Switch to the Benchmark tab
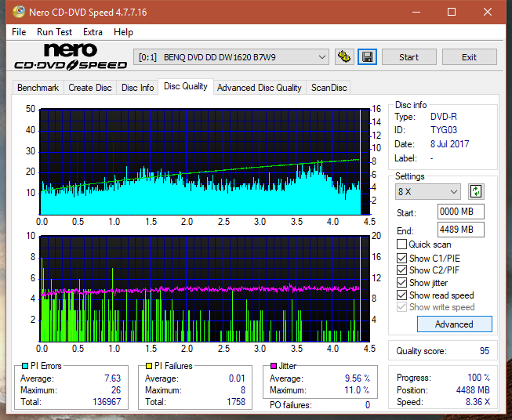512x420 pixels. [38, 88]
